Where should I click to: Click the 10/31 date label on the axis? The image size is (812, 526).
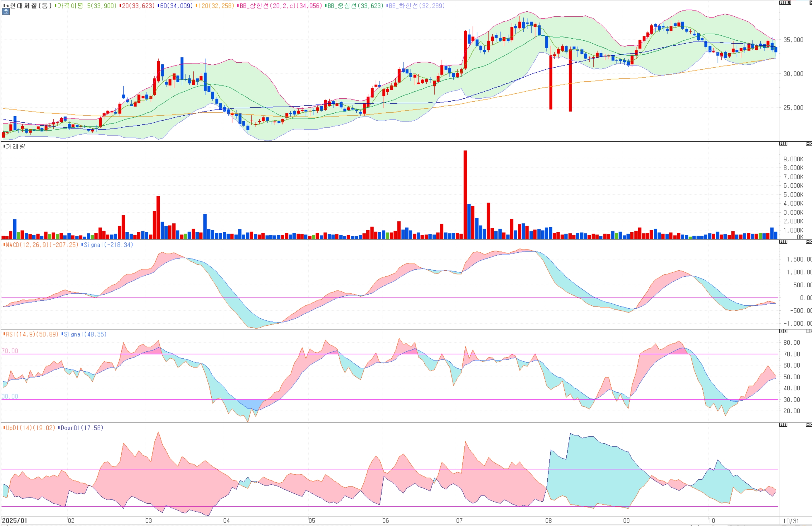click(x=791, y=521)
